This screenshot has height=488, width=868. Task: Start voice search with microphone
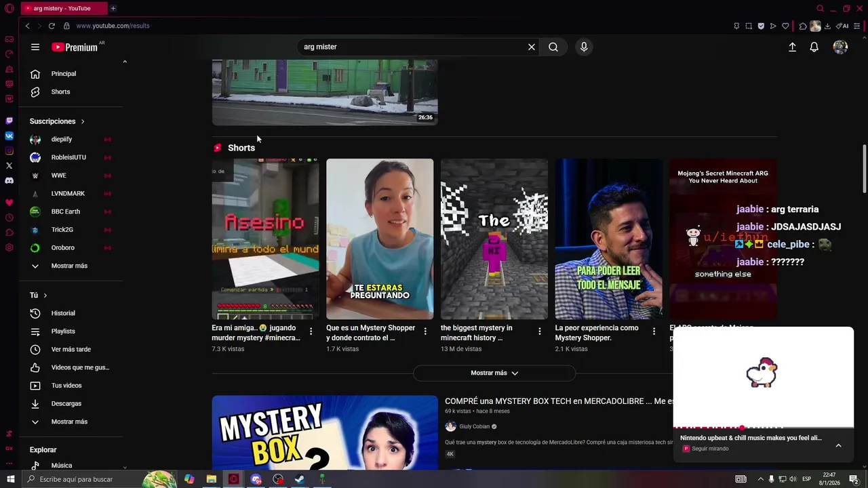click(x=584, y=47)
